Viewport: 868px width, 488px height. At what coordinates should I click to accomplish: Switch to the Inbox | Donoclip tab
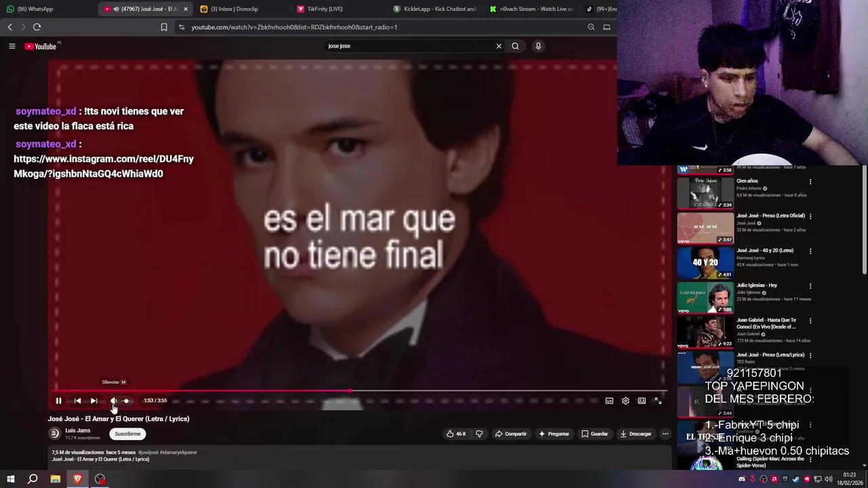click(x=241, y=9)
